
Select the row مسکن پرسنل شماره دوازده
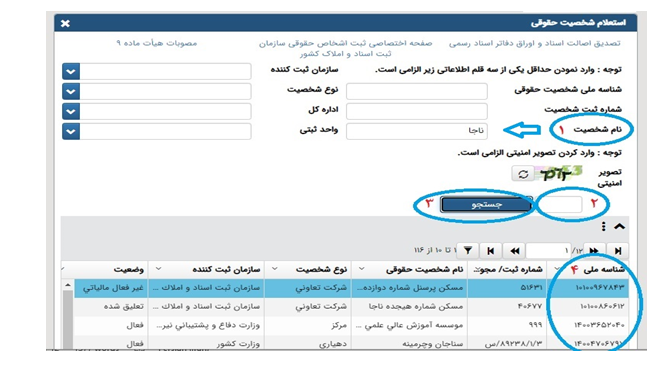pos(351,288)
